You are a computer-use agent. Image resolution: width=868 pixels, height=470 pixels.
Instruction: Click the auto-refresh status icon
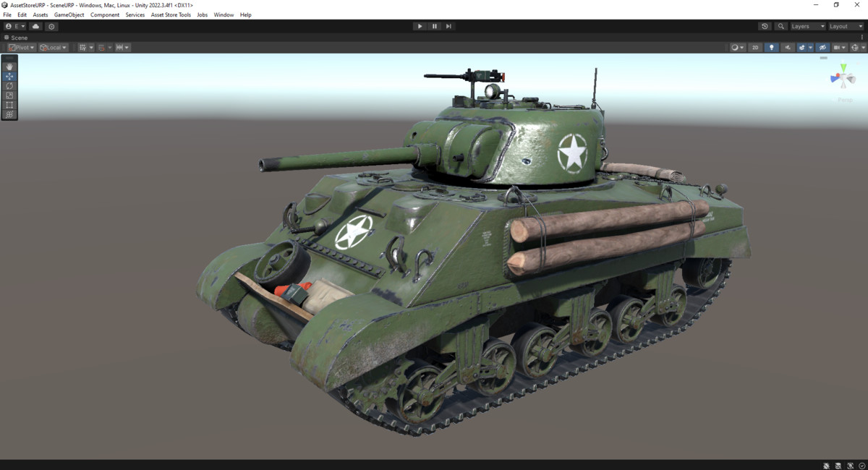pyautogui.click(x=851, y=466)
